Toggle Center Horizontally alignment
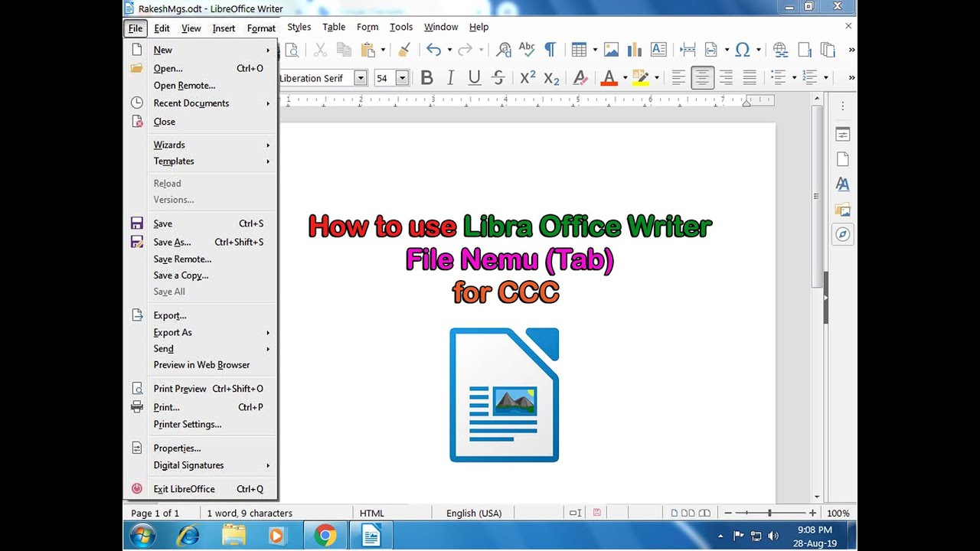Image resolution: width=980 pixels, height=551 pixels. click(x=702, y=77)
